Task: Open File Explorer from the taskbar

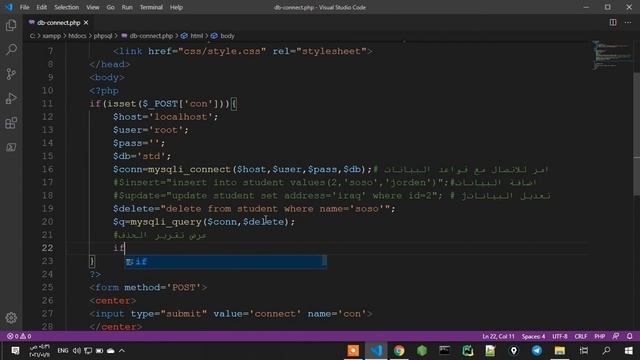Action: (x=560, y=351)
